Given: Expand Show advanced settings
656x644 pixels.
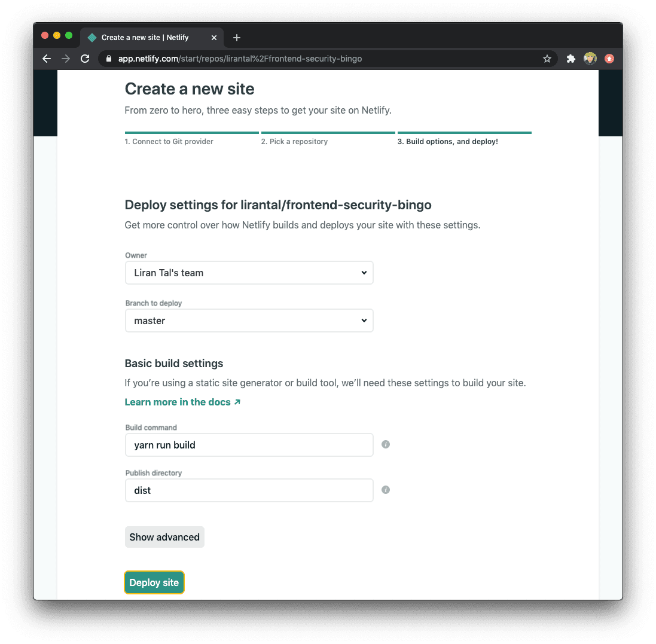Looking at the screenshot, I should pyautogui.click(x=164, y=537).
